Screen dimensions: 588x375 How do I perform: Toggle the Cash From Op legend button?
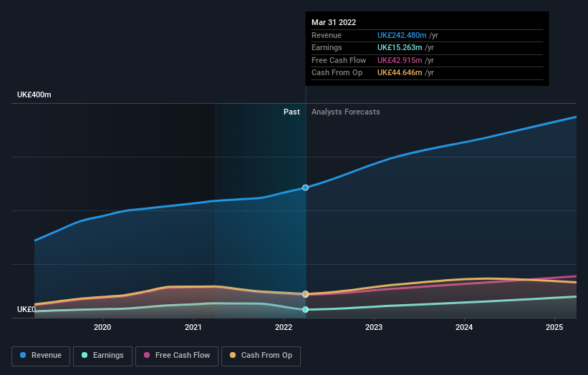point(261,356)
